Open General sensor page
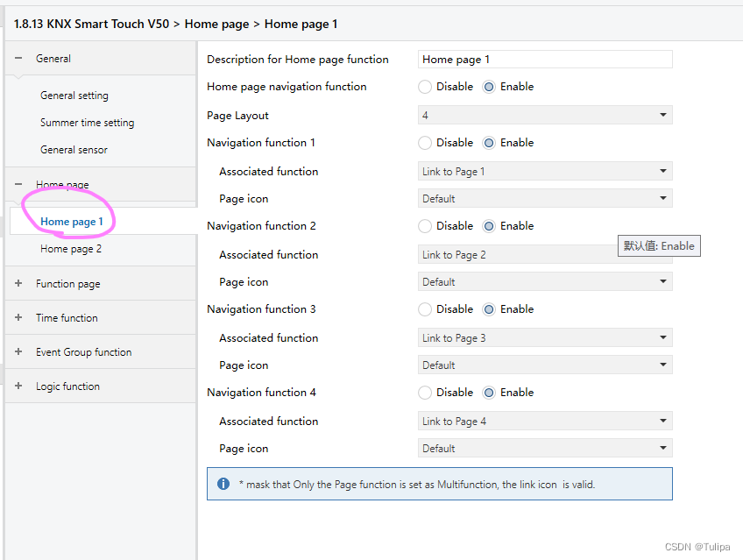The width and height of the screenshot is (743, 560). pyautogui.click(x=74, y=150)
